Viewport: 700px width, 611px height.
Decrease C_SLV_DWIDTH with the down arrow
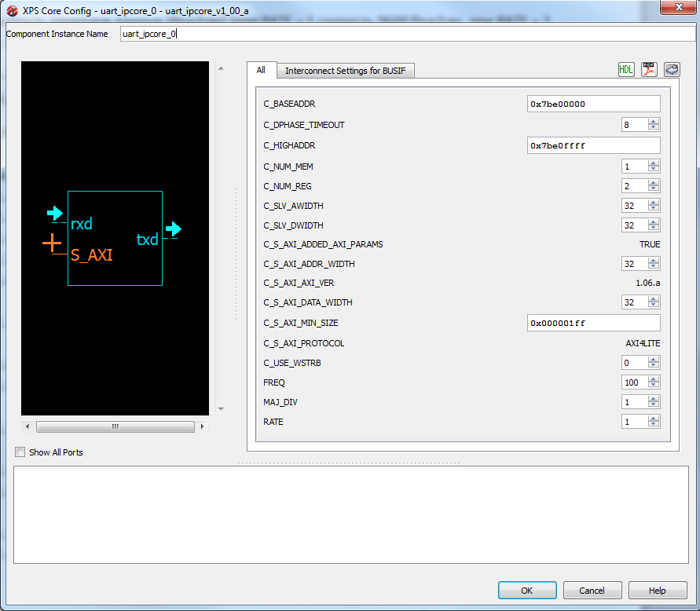point(654,228)
